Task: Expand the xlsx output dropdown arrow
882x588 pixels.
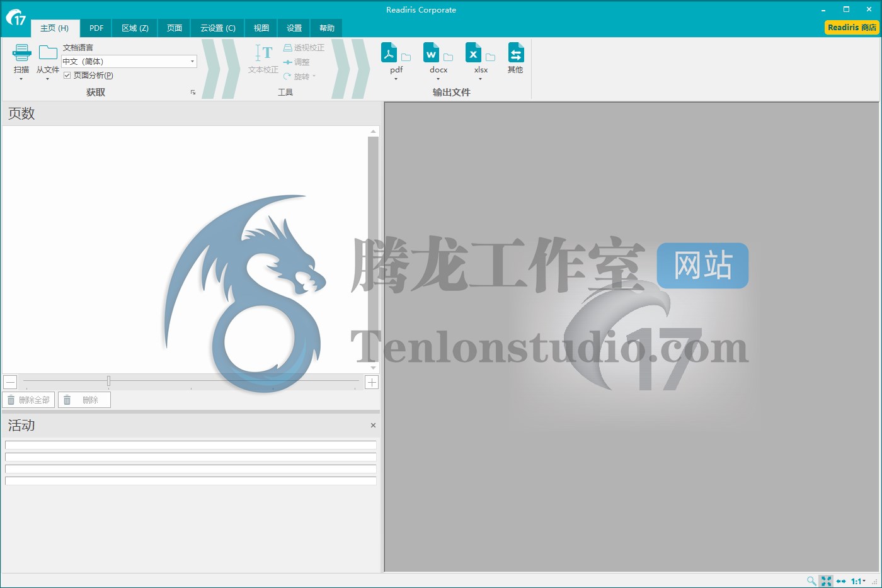Action: pos(480,79)
